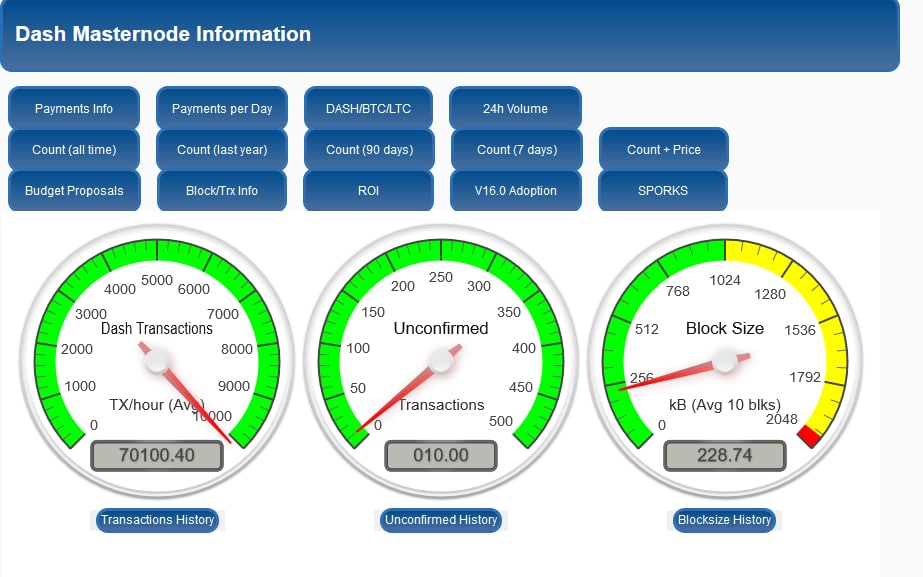Viewport: 923px width, 577px height.
Task: Click the 2048 mark on Block Size gauge
Action: click(782, 419)
